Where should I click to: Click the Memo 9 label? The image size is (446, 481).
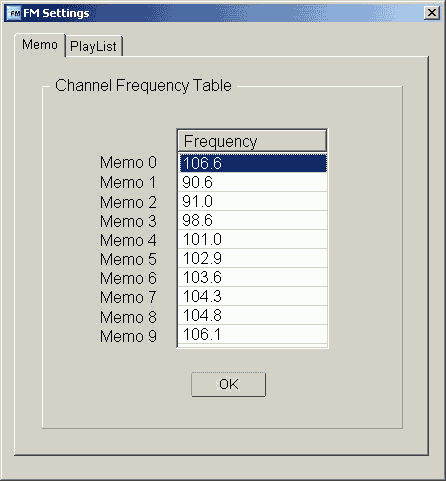(128, 336)
